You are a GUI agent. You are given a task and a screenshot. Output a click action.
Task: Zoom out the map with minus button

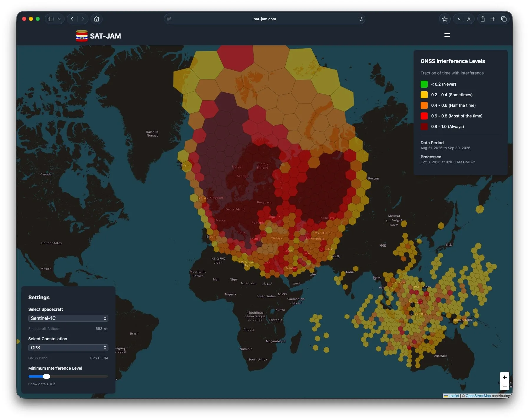(x=505, y=386)
